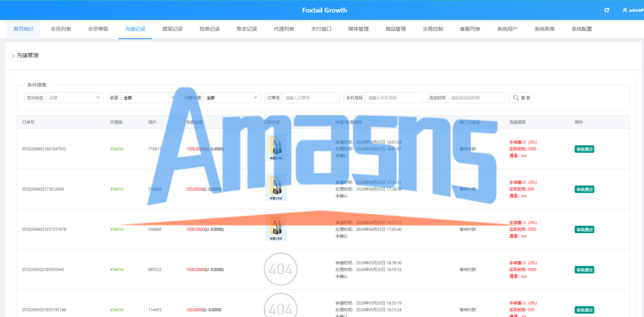Click the Foxtail Growth title
Screen dimensions: 644x317
325,10
